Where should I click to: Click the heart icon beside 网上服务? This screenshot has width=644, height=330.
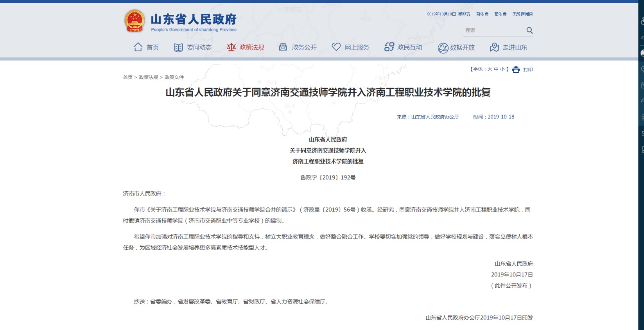(x=336, y=47)
